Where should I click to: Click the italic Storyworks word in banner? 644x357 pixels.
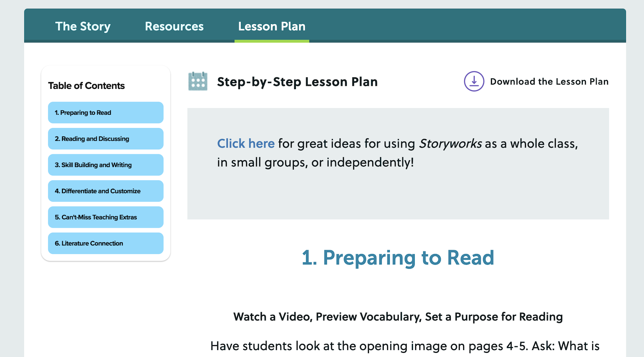click(450, 144)
